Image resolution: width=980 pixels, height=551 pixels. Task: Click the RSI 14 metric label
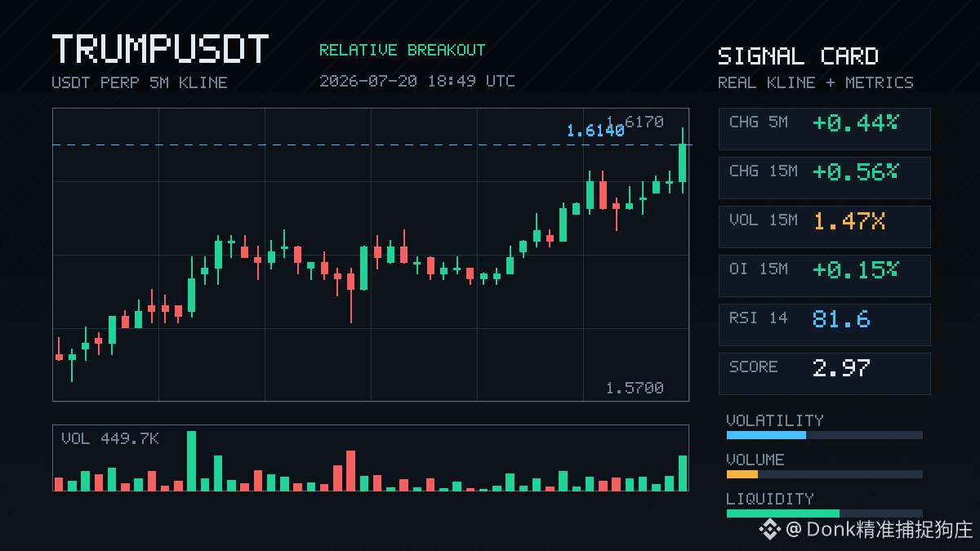(x=759, y=318)
